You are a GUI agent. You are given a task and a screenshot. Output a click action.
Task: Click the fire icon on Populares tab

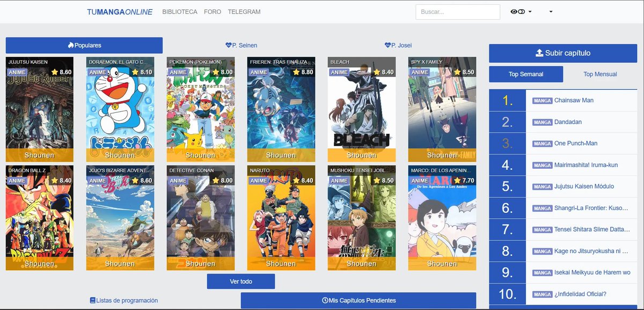coord(70,45)
